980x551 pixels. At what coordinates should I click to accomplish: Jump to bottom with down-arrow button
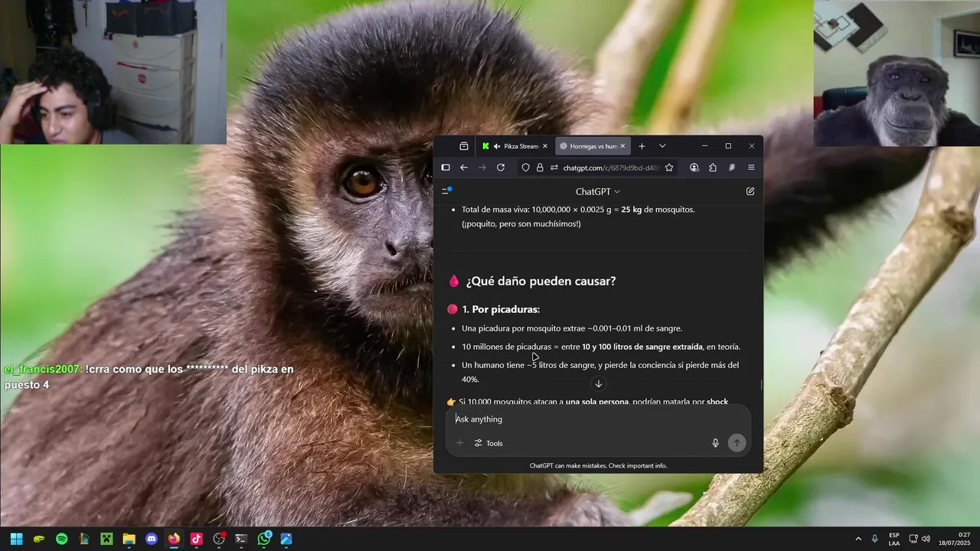coord(599,383)
